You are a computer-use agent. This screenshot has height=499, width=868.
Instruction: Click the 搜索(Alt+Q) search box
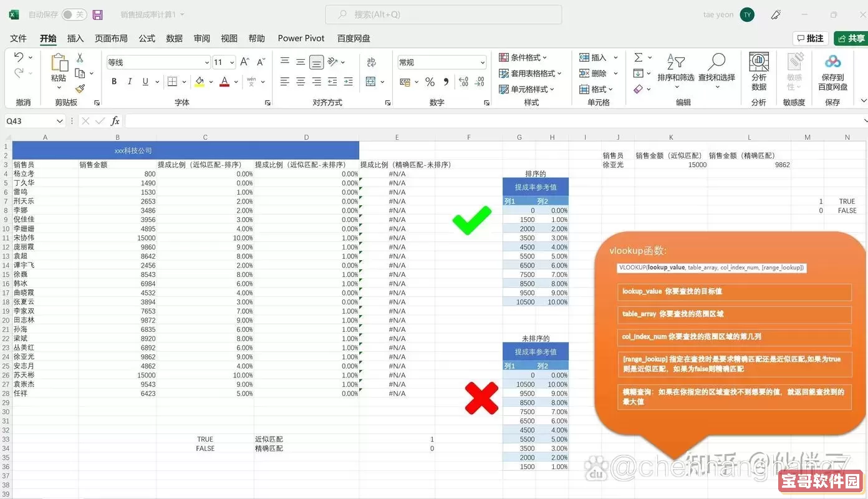pyautogui.click(x=443, y=14)
